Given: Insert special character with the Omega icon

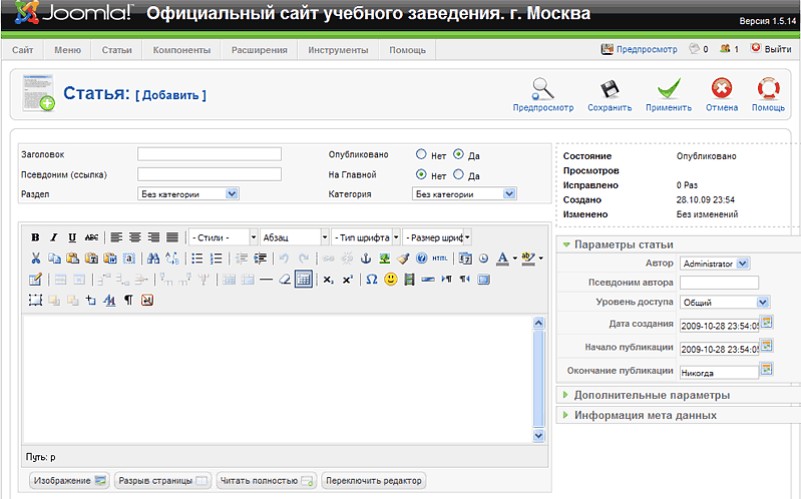Looking at the screenshot, I should coord(371,279).
